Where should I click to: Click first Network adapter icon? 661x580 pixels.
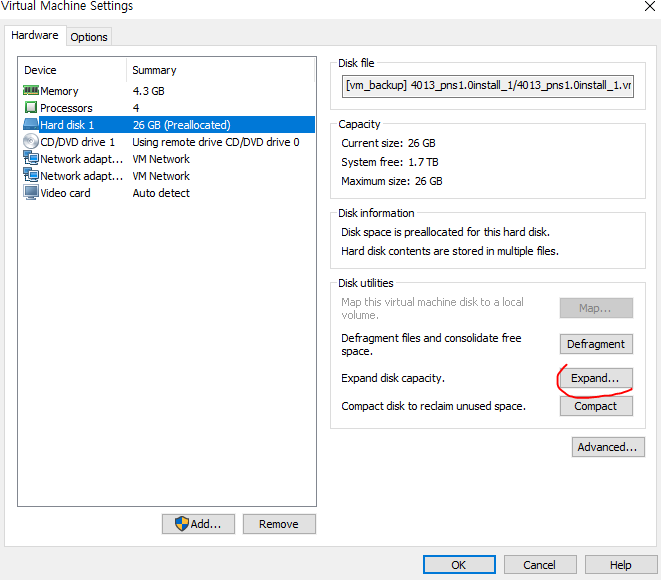click(31, 158)
